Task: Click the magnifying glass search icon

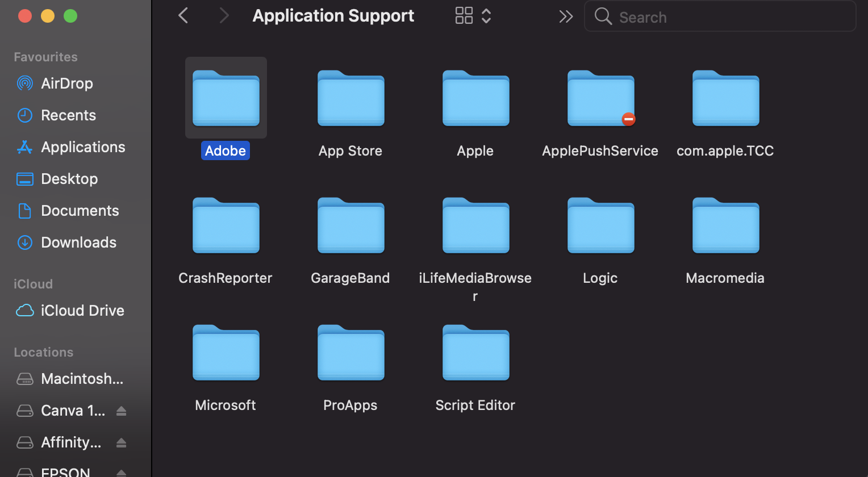Action: [603, 16]
